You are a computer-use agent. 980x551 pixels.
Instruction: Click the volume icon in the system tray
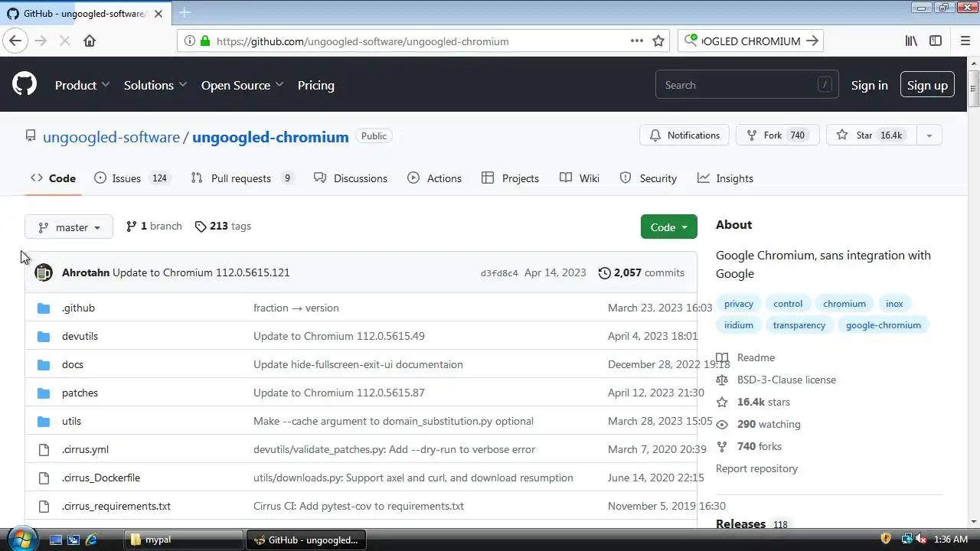[x=922, y=540]
